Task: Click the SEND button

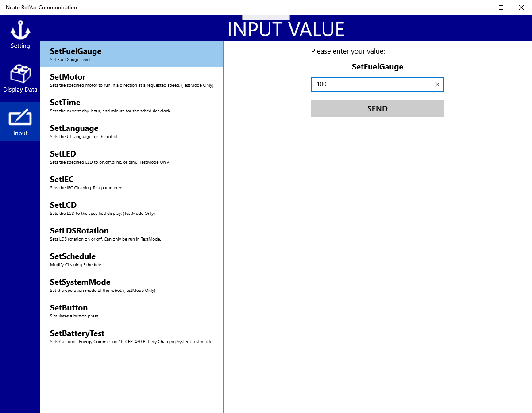Action: pos(378,109)
